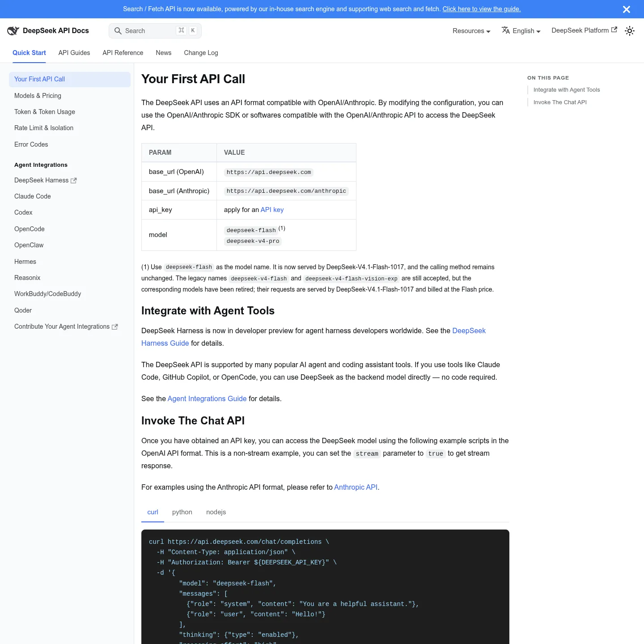The image size is (644, 644).
Task: Open the English language dropdown
Action: [521, 31]
